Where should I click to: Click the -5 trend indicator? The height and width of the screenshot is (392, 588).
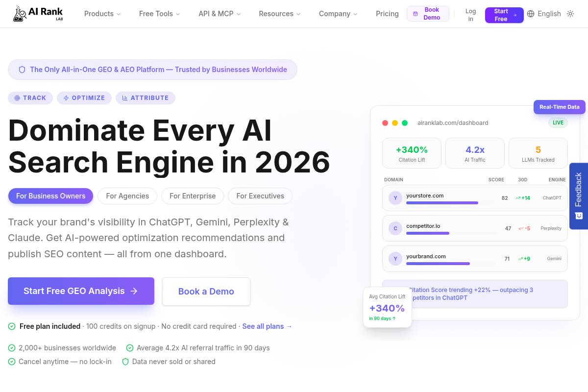[x=524, y=228]
